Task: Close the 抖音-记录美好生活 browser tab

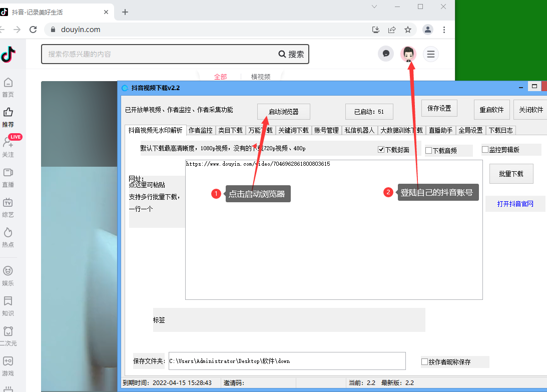Action: [x=106, y=12]
